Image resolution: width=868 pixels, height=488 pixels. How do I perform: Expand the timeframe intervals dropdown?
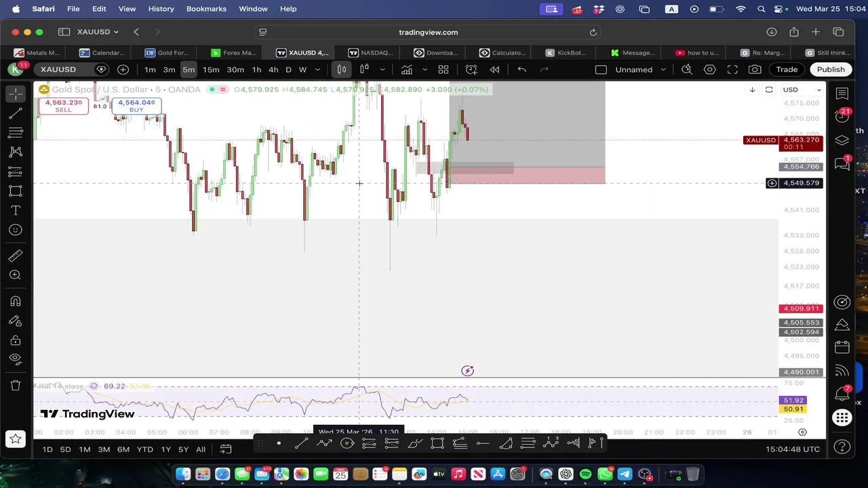click(317, 69)
